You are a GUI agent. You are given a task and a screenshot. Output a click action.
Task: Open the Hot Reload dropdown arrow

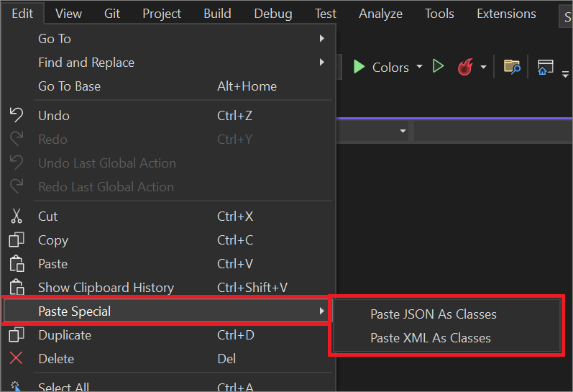[483, 67]
